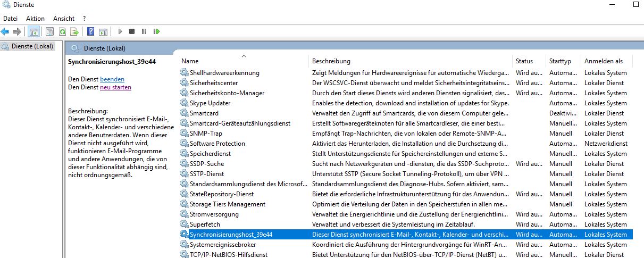Select the Speicherdienst service name
This screenshot has width=644, height=258.
point(211,153)
